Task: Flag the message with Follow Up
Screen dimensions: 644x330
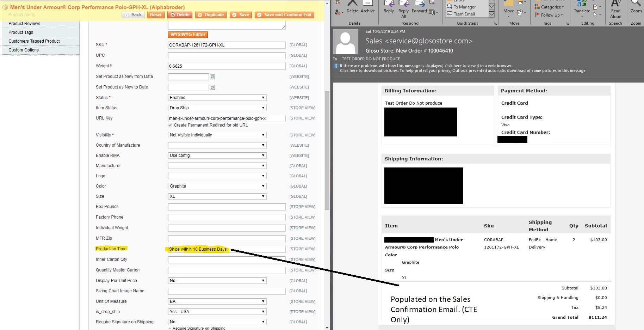Action: coord(549,15)
